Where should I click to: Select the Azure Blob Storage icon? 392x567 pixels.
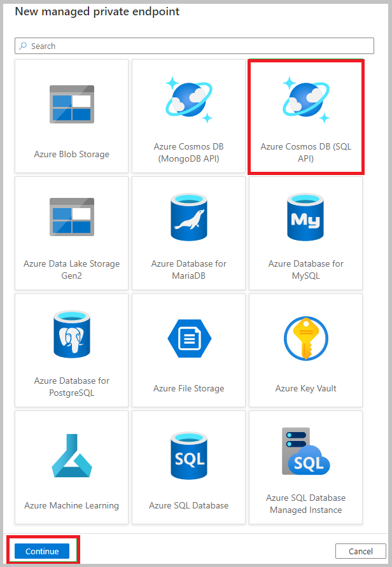click(72, 104)
